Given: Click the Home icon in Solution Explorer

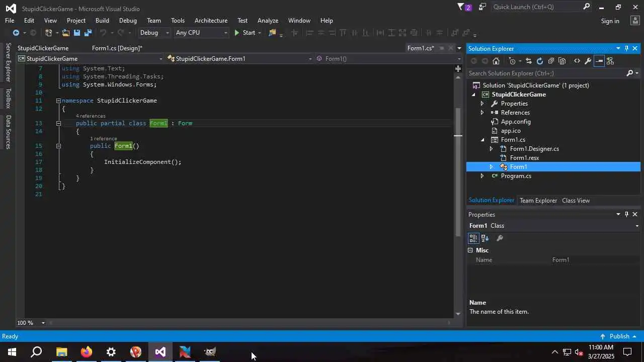Looking at the screenshot, I should click(496, 61).
